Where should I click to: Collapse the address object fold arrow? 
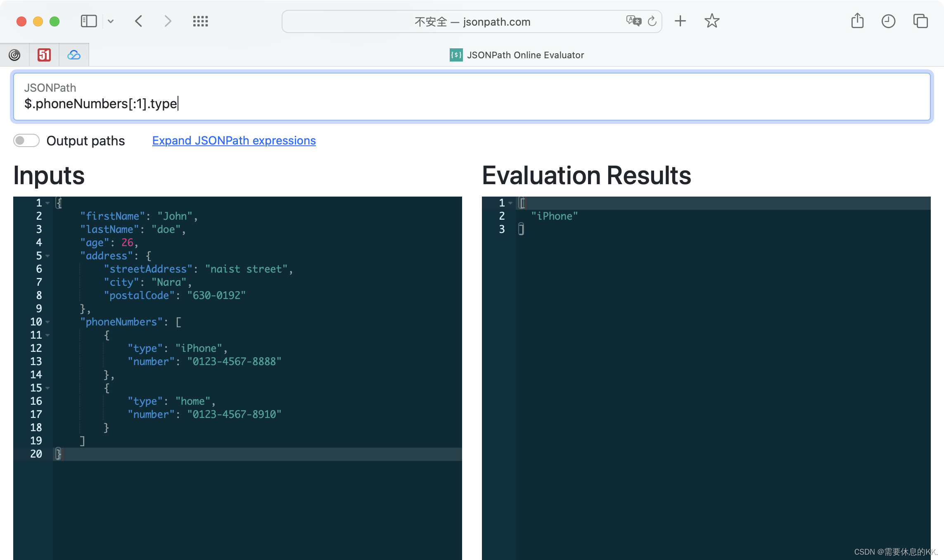click(48, 256)
